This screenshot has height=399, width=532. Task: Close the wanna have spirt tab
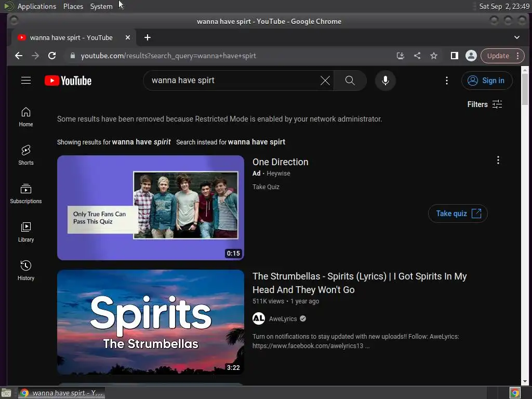[x=128, y=37]
